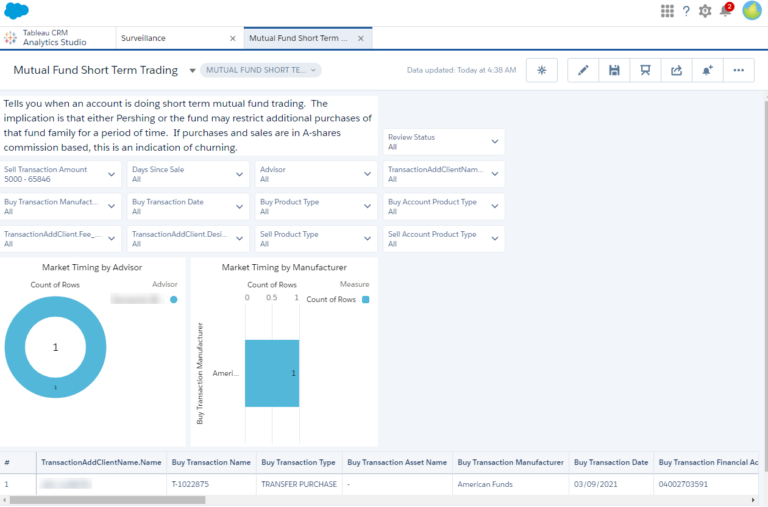This screenshot has width=768, height=507.
Task: Open the Buy Transaction Manufact... filter
Action: coord(60,206)
